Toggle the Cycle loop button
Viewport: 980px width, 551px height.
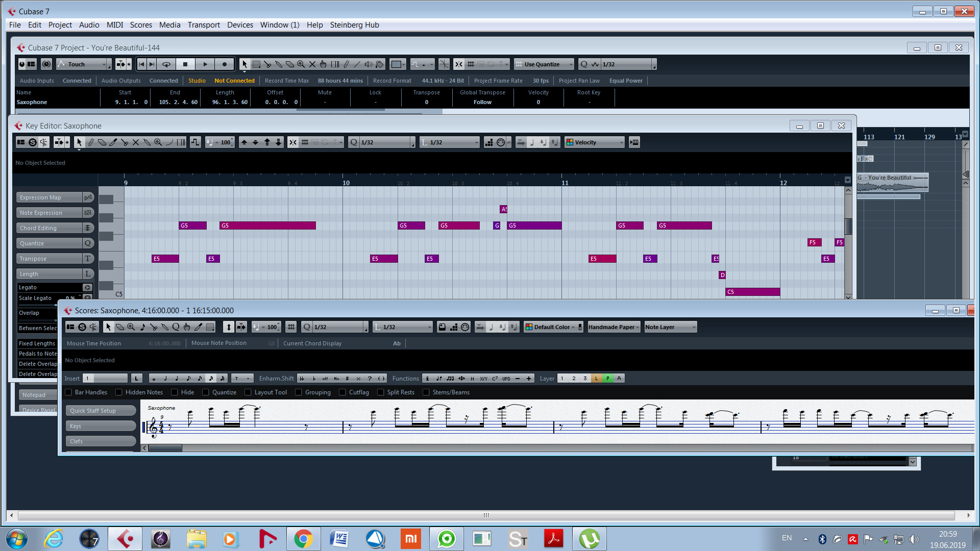coord(166,64)
